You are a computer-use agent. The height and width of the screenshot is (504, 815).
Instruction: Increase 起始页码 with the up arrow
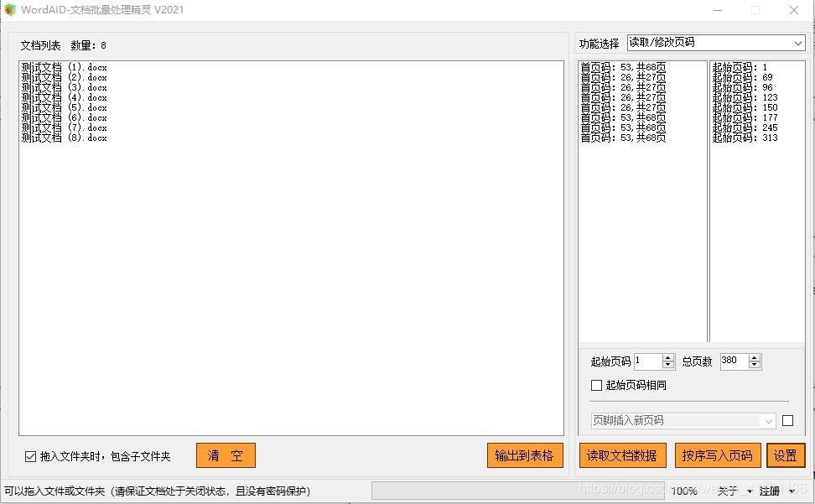click(x=668, y=357)
